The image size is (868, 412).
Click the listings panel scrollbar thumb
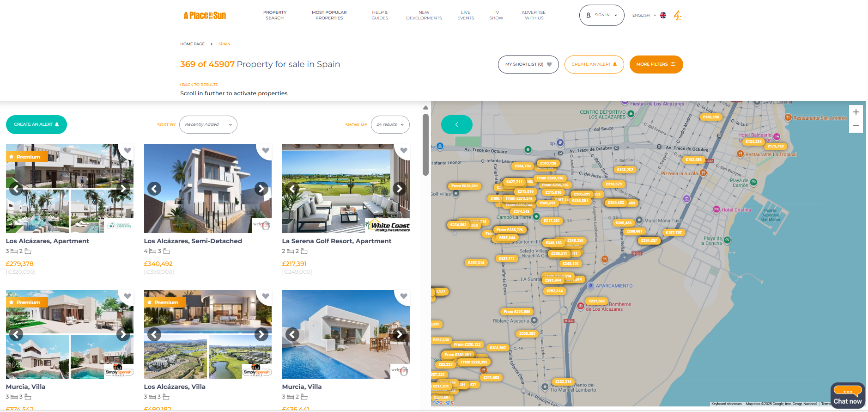point(425,144)
